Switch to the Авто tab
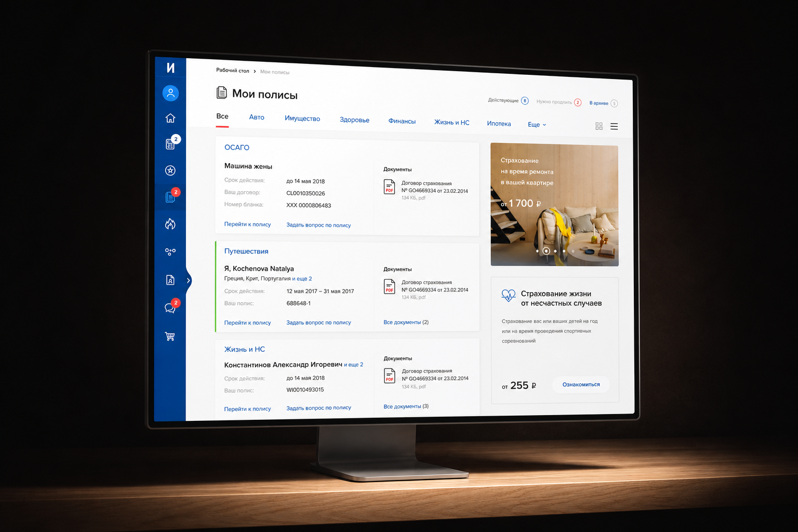 tap(257, 117)
